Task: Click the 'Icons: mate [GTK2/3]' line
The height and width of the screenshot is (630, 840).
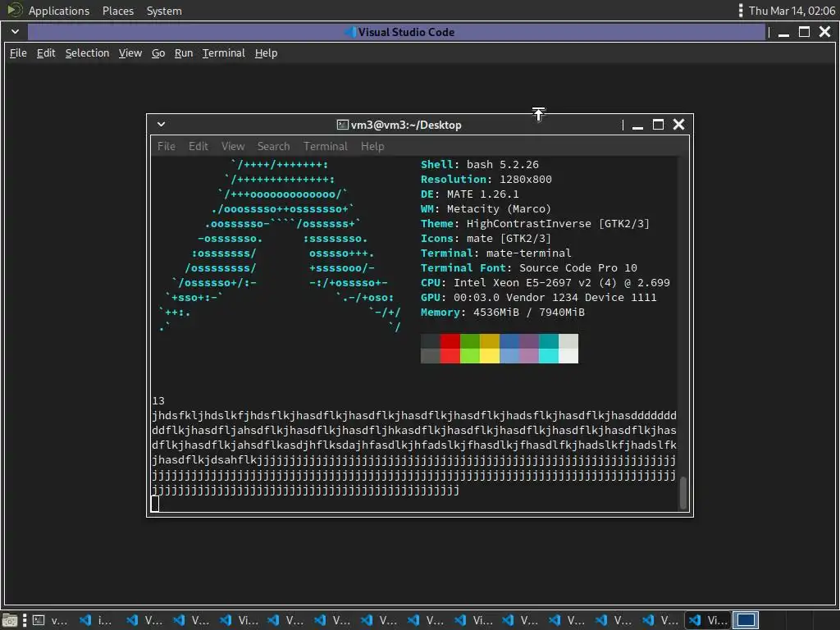Action: (486, 239)
